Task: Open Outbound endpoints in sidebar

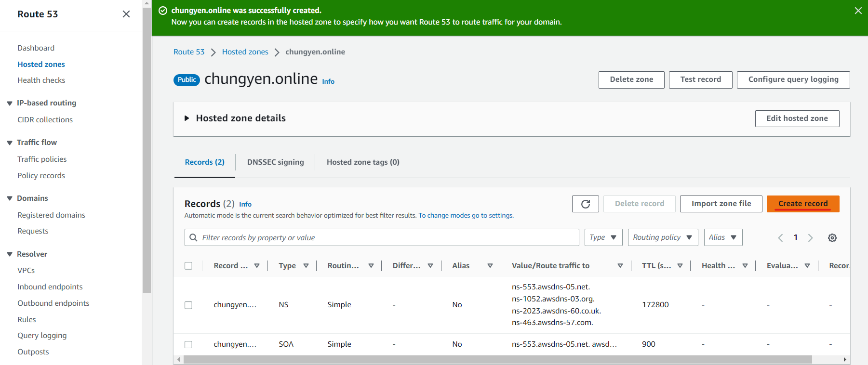Action: pos(53,303)
